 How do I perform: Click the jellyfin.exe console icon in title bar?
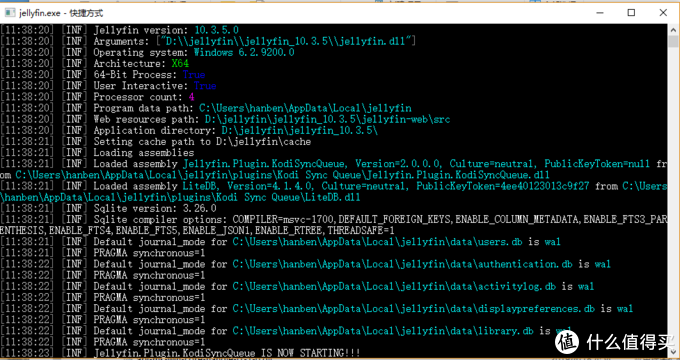(x=10, y=13)
